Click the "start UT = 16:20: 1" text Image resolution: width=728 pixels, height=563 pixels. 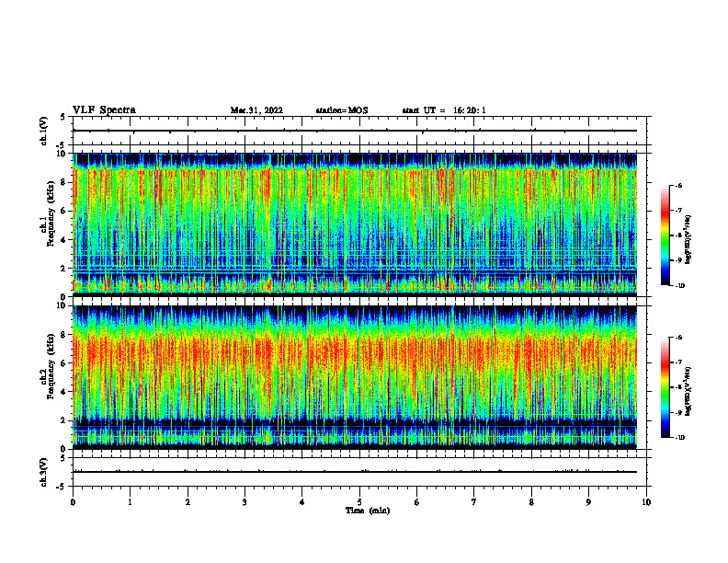tap(444, 110)
